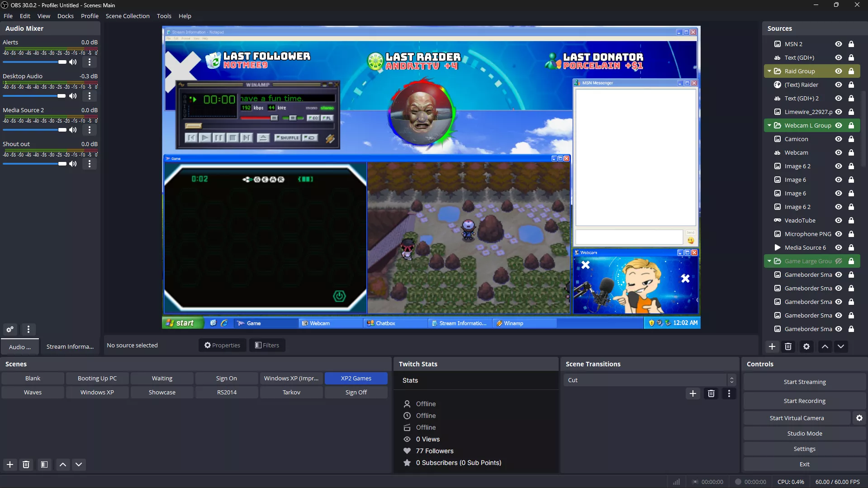Collapse the Webcam L Group
This screenshot has width=868, height=488.
[x=769, y=125]
